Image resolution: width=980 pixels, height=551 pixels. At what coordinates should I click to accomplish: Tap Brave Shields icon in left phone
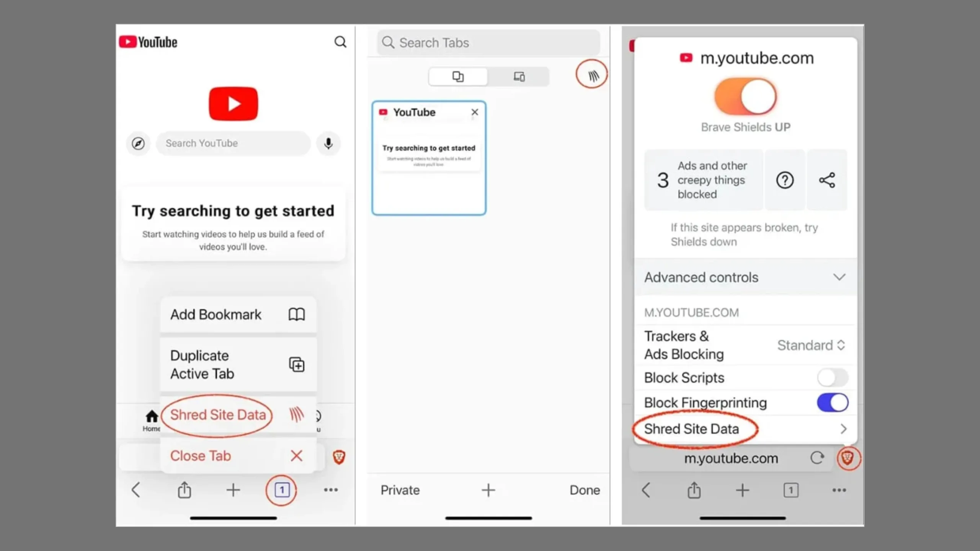(x=339, y=457)
